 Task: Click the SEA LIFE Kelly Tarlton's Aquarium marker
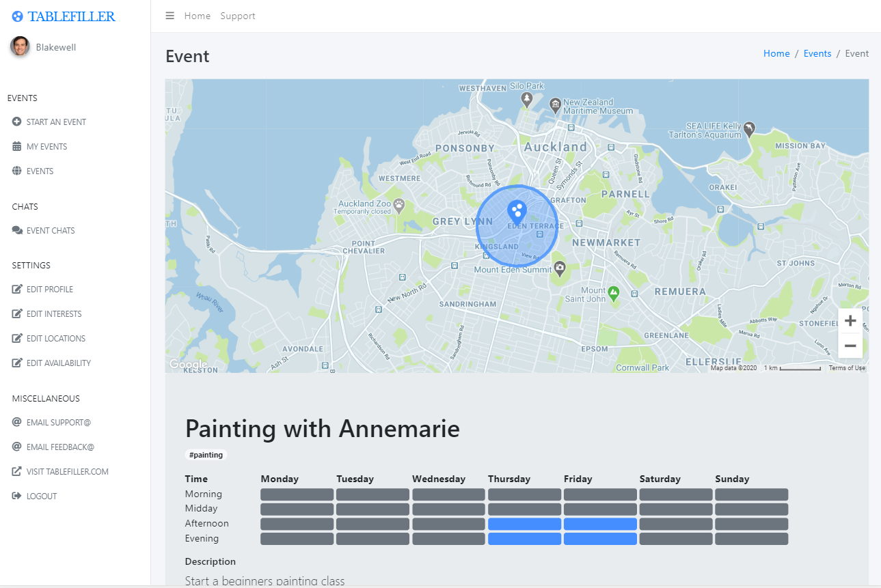750,128
